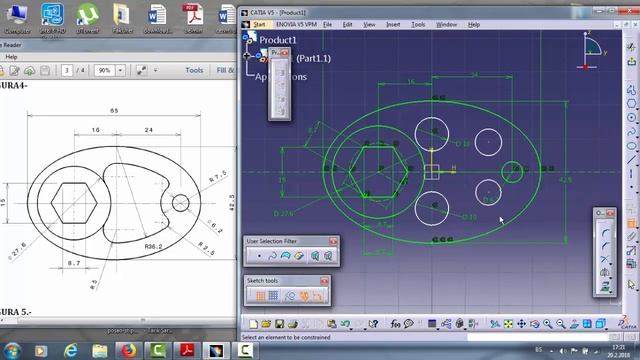Click the What's This help cursor icon
This screenshot has width=640, height=360.
373,324
